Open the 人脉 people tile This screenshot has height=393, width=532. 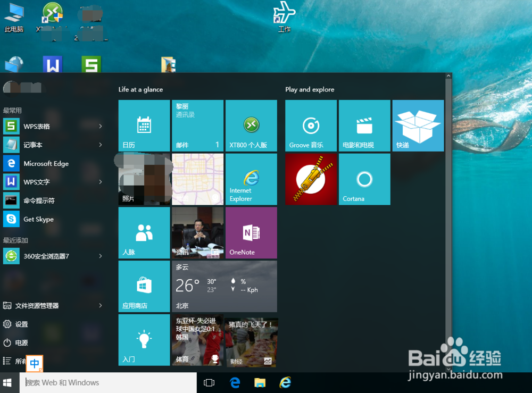144,232
